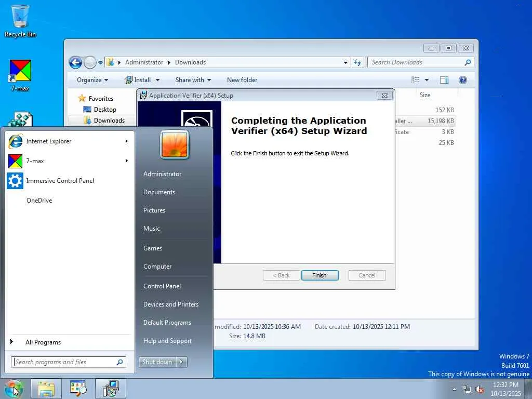Open Music from Start menu

tap(151, 229)
